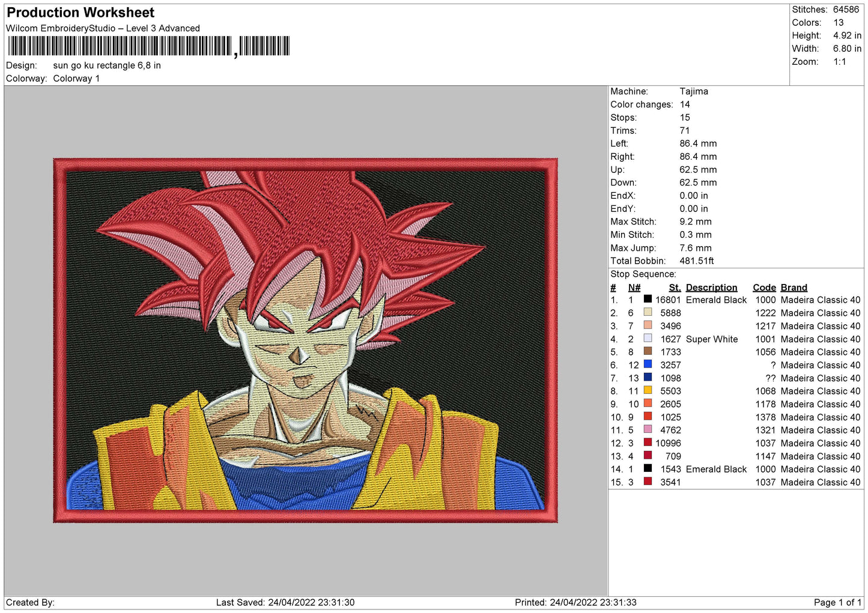This screenshot has width=868, height=613.
Task: Click 'Last Saved: 24/04/2022 23:31:30' footer text
Action: [285, 602]
